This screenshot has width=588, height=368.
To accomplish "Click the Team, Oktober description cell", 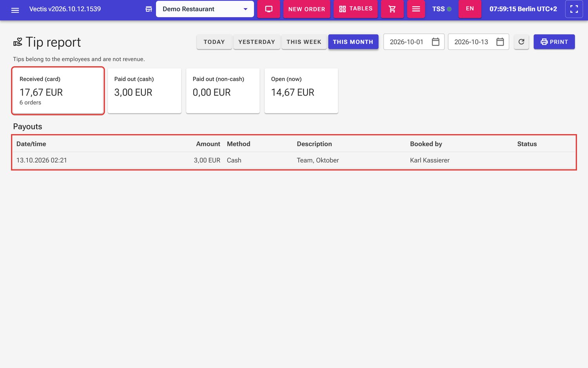I will point(318,160).
